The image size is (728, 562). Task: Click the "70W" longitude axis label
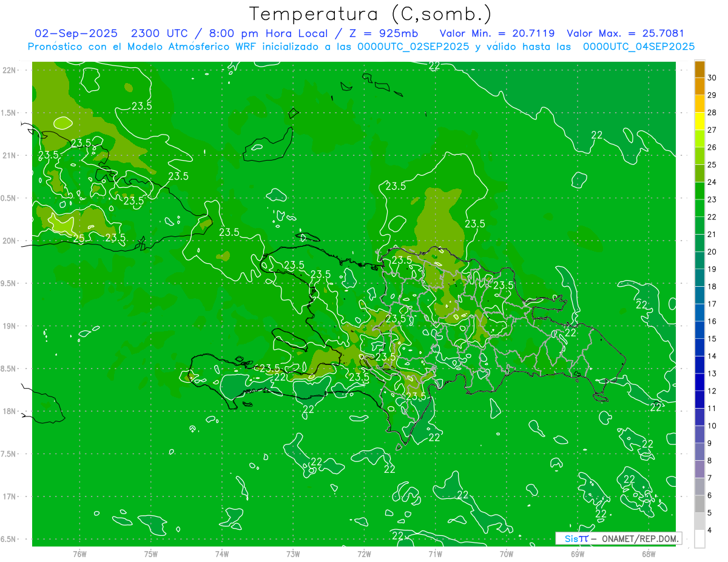click(x=507, y=555)
